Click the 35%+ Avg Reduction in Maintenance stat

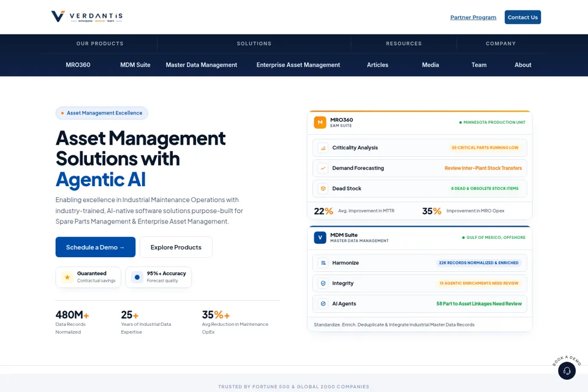pyautogui.click(x=235, y=322)
